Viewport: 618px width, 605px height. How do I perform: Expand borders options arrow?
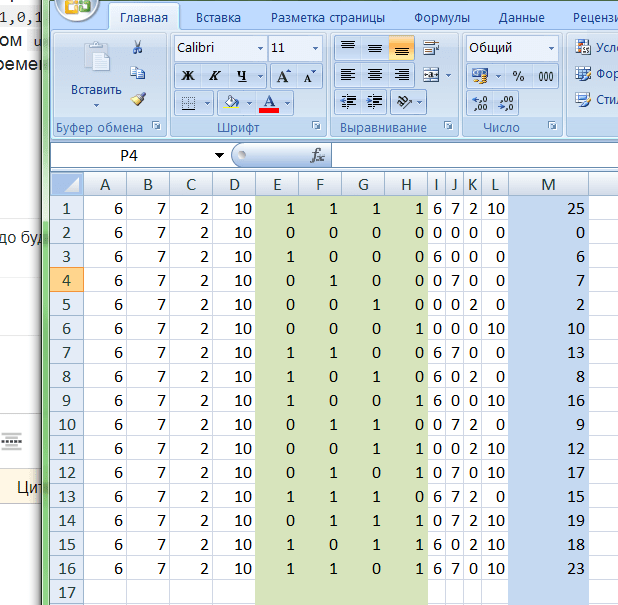[x=207, y=103]
